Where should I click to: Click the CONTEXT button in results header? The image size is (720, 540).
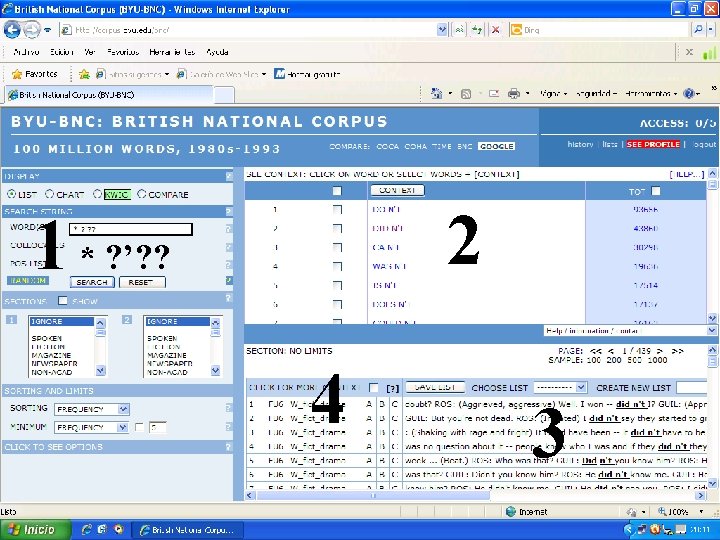click(x=397, y=190)
